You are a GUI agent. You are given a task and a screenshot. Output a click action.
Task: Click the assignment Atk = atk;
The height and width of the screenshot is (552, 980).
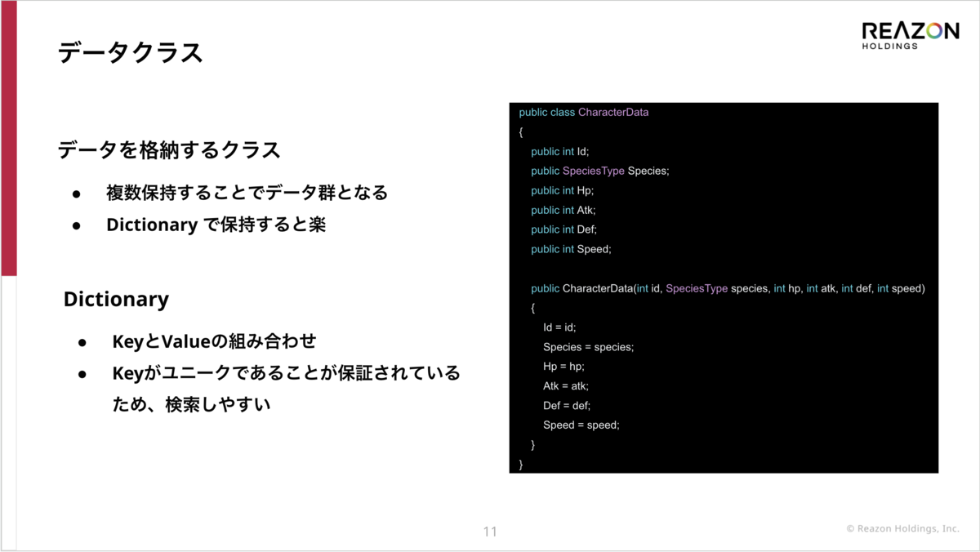pos(566,386)
